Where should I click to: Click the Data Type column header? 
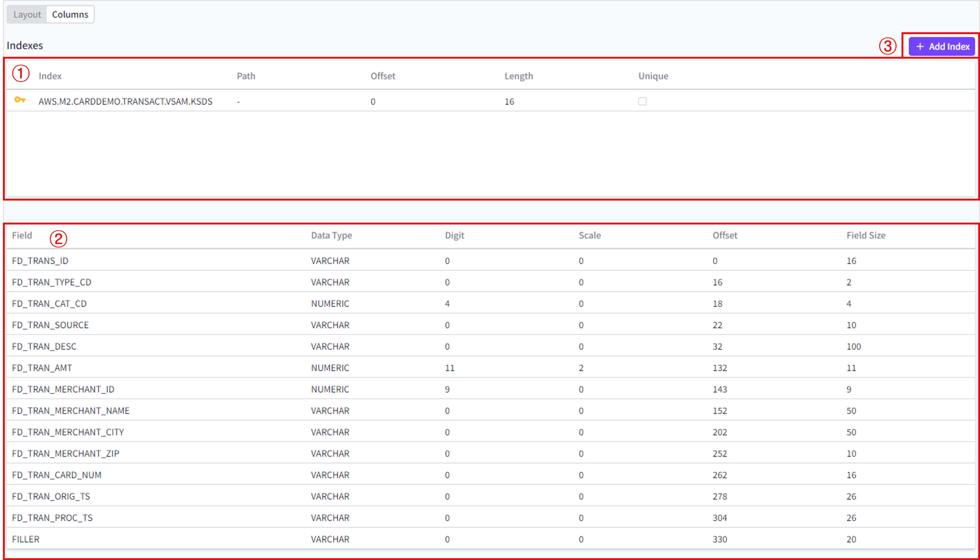pos(331,235)
